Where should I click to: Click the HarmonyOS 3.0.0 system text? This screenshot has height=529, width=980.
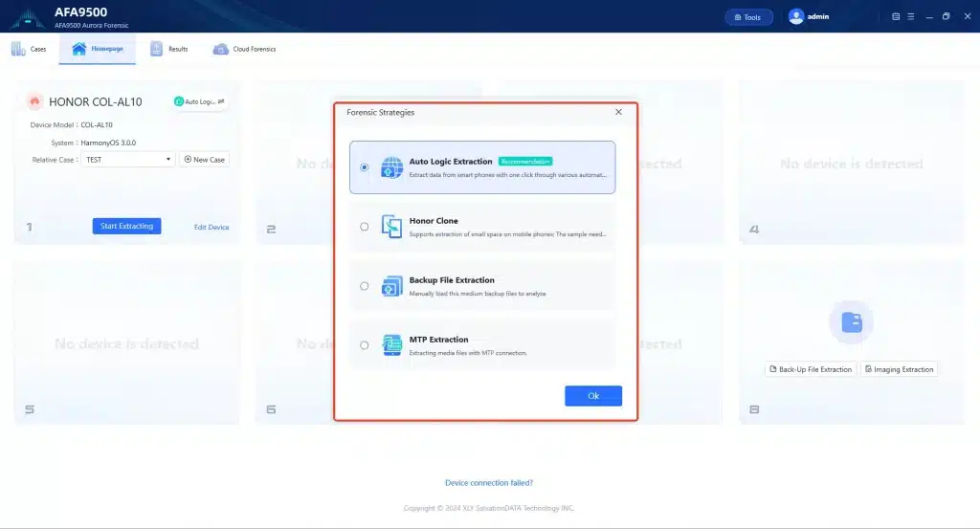coord(108,143)
